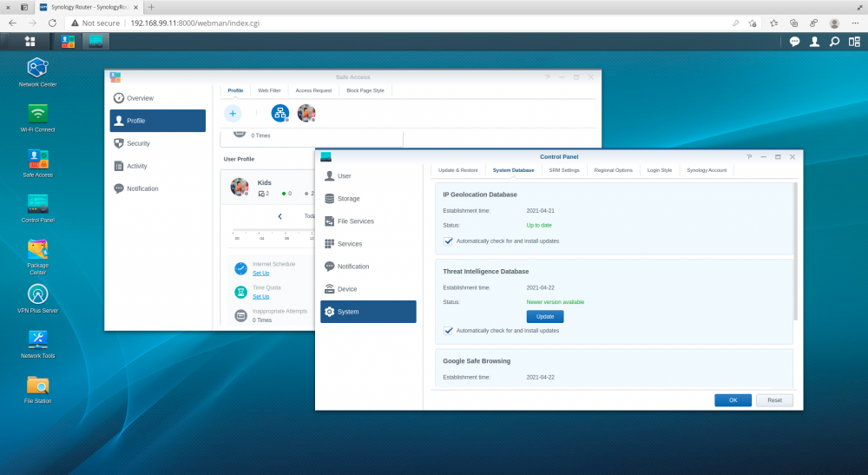868x475 pixels.
Task: Open Device section in Control Panel
Action: tap(368, 289)
